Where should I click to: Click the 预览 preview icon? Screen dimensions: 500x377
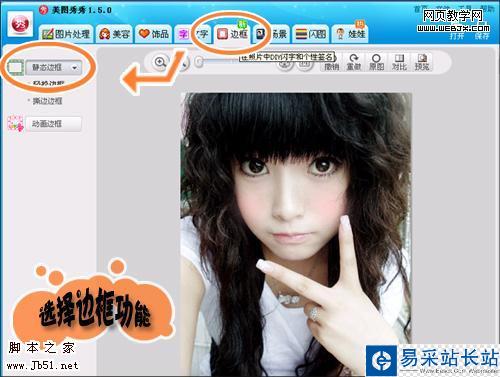(x=422, y=63)
